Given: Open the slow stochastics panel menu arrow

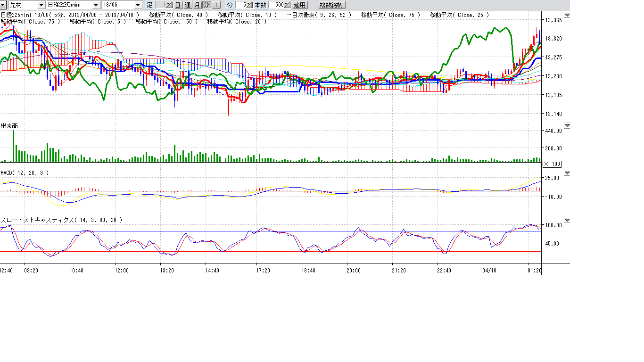Looking at the screenshot, I should coord(567,220).
